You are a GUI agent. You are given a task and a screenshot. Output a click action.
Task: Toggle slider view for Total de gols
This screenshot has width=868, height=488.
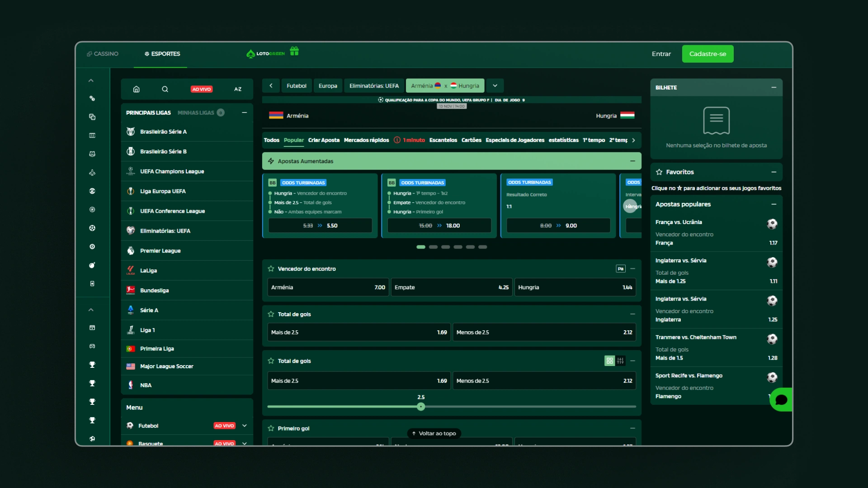pos(620,361)
